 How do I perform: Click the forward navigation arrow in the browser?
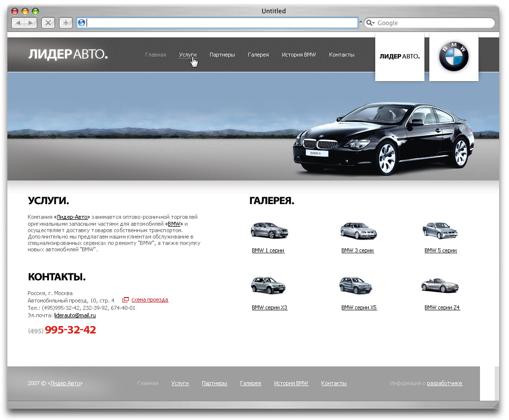[x=30, y=23]
